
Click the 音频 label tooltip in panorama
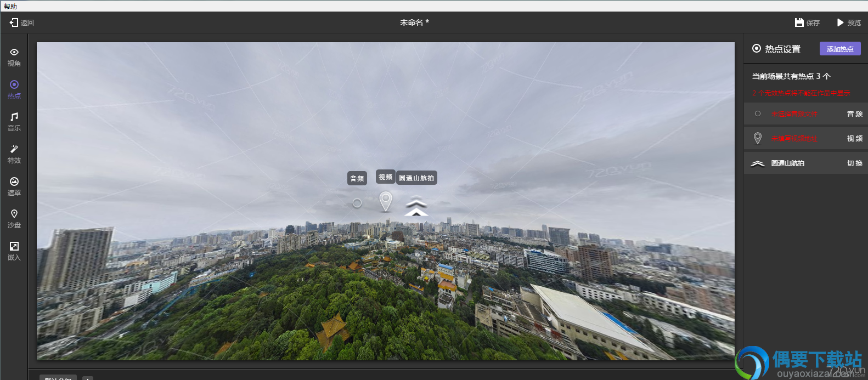[x=357, y=178]
